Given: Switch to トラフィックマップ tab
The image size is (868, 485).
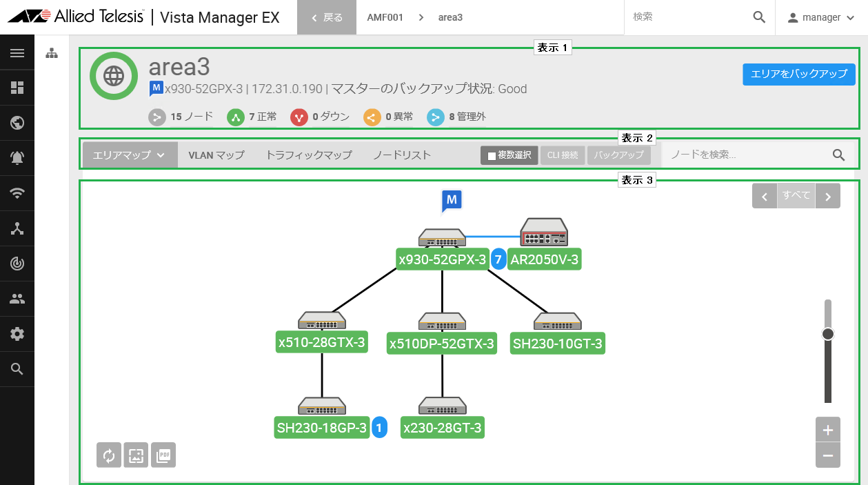Looking at the screenshot, I should (x=309, y=155).
